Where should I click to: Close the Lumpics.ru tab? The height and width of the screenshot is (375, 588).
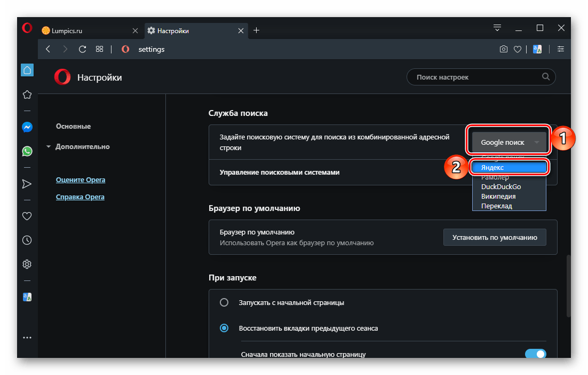point(136,31)
